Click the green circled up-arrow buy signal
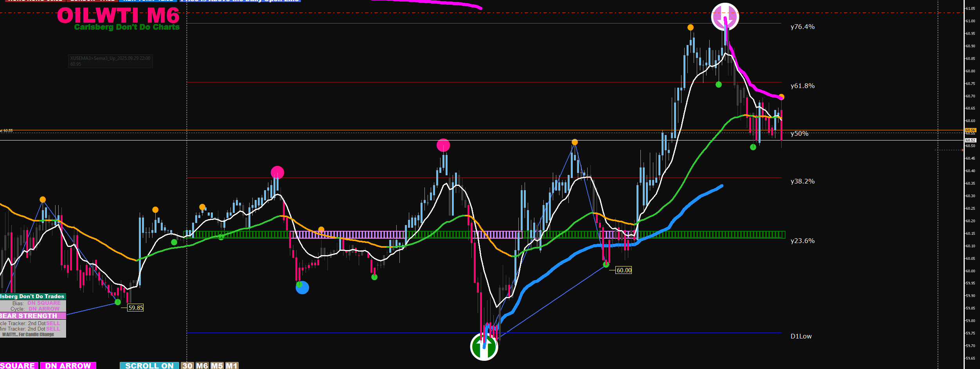Viewport: 980px width, 369px height. click(484, 346)
